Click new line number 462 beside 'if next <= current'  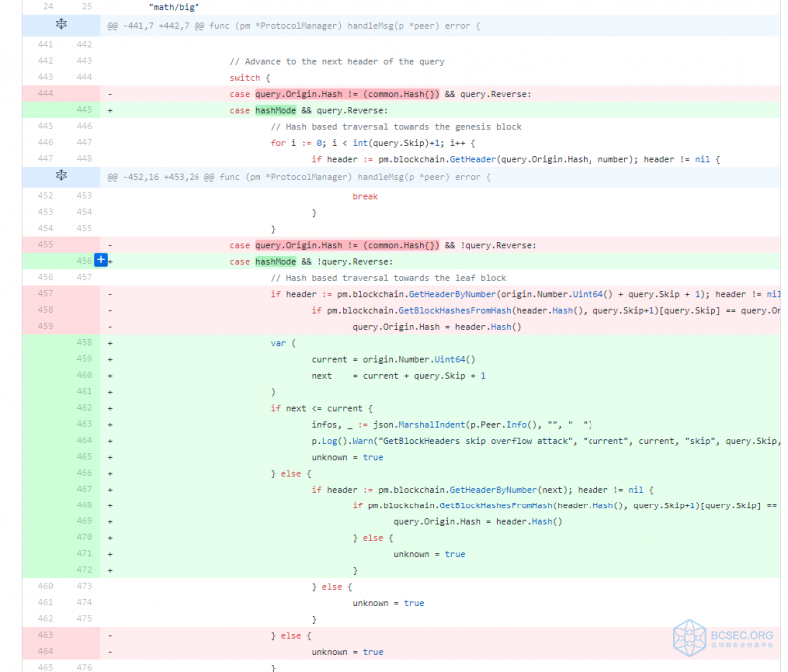tap(84, 408)
